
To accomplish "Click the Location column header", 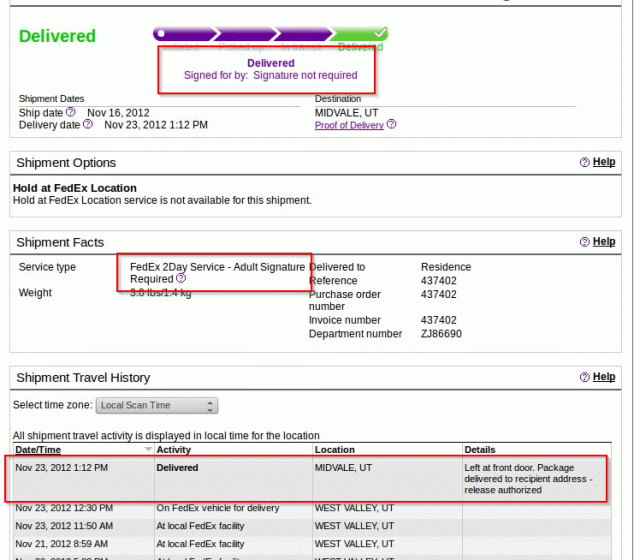I will (x=334, y=449).
